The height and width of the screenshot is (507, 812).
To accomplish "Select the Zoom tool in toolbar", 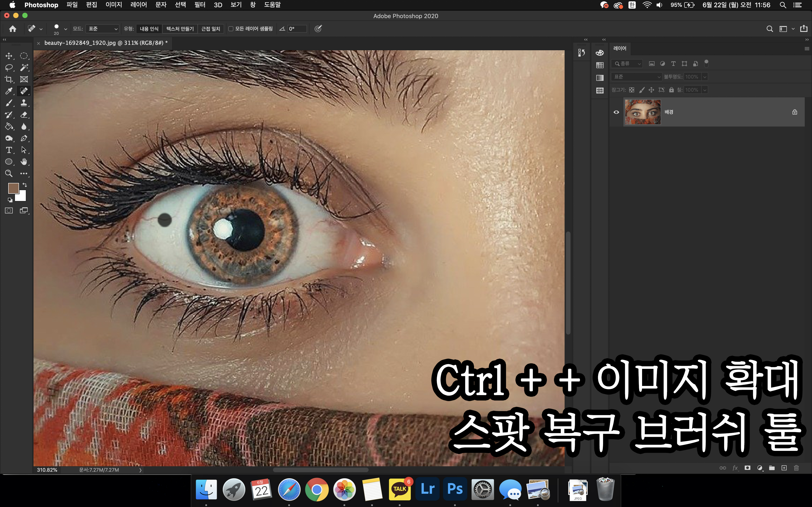I will [9, 173].
